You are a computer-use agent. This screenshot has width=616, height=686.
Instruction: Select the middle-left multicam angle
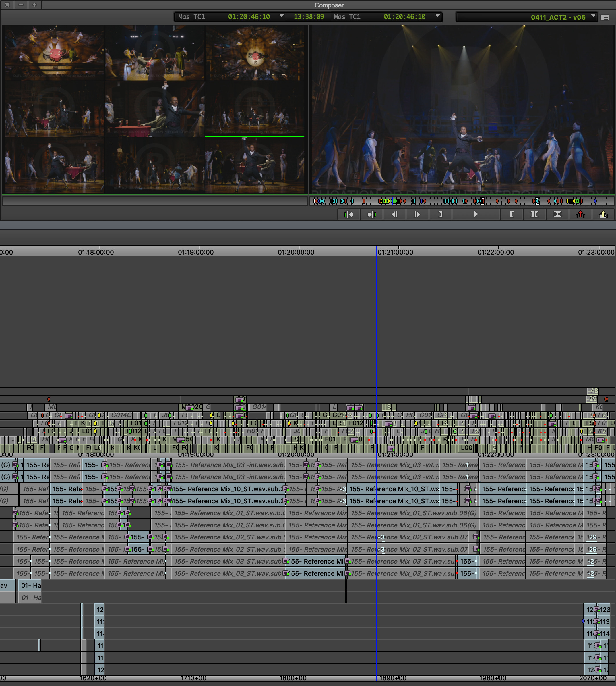tap(54, 109)
